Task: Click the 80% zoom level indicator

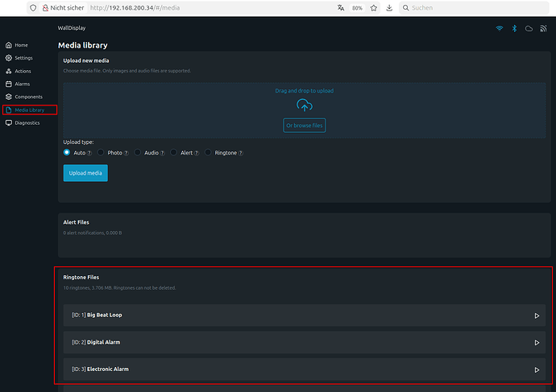Action: coord(357,8)
